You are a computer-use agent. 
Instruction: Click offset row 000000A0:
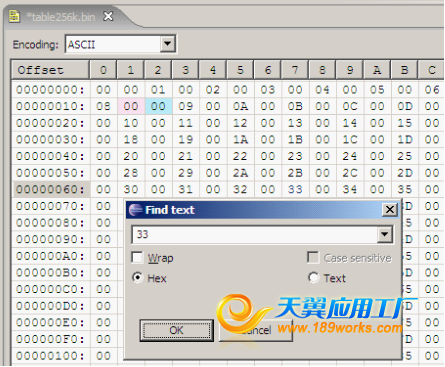51,256
